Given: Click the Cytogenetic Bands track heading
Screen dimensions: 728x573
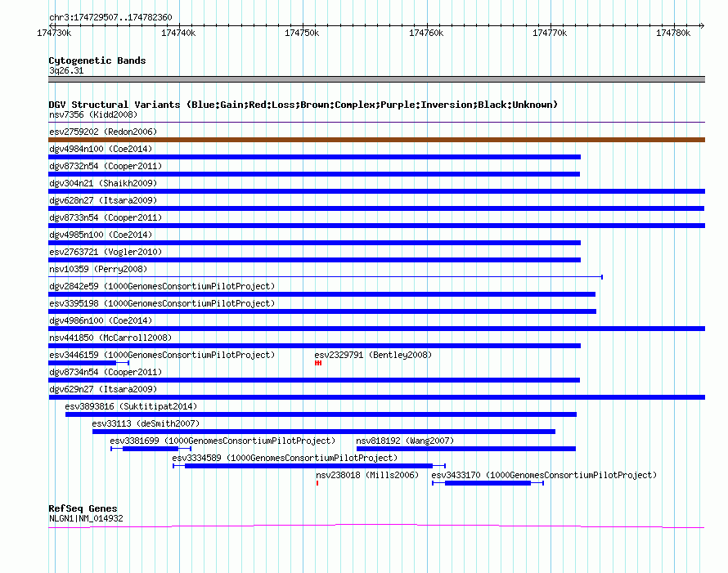Looking at the screenshot, I should coord(97,60).
